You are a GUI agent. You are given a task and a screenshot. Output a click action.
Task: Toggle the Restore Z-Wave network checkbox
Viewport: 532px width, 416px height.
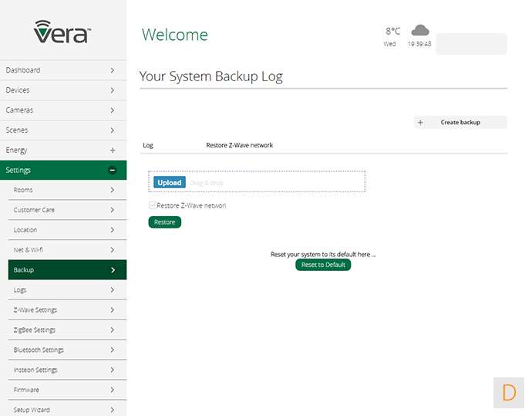coord(152,205)
